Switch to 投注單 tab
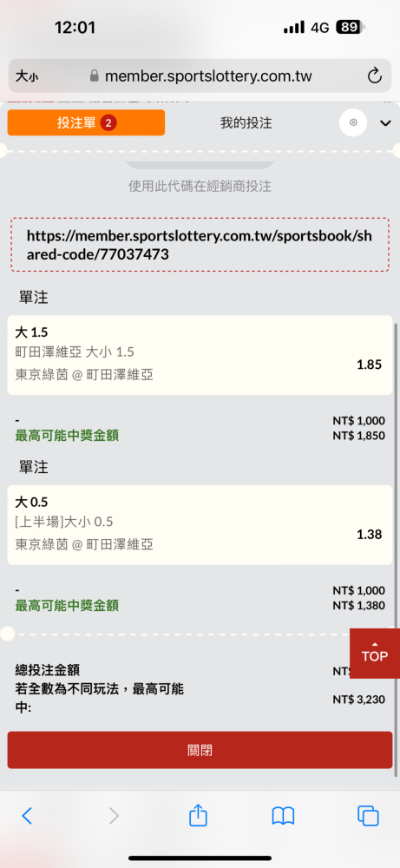This screenshot has height=868, width=400. (86, 122)
